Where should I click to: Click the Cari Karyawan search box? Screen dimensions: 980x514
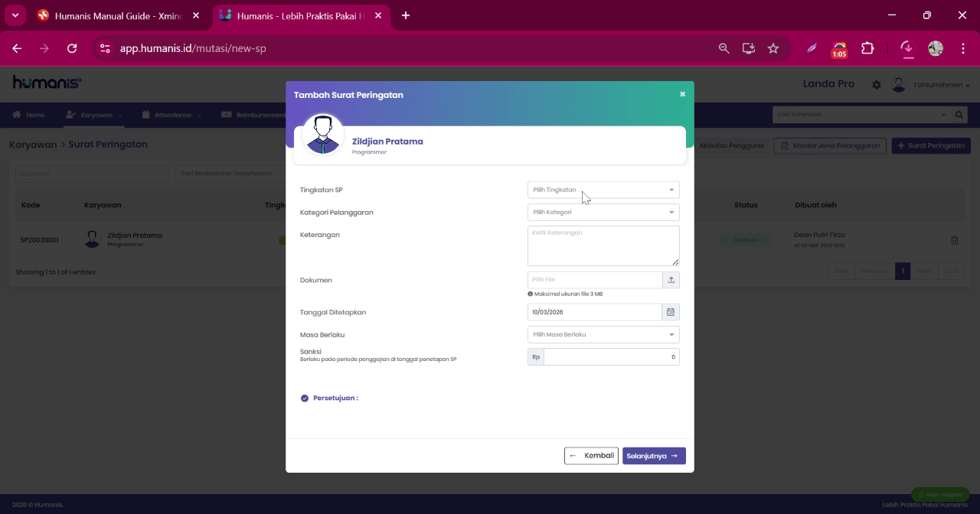coord(861,115)
